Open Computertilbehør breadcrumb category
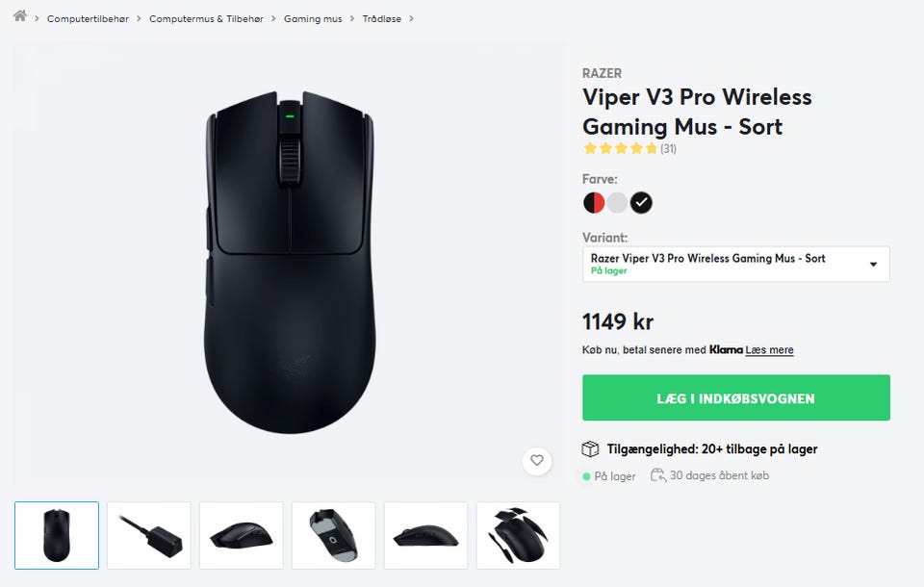The width and height of the screenshot is (924, 587). point(88,19)
